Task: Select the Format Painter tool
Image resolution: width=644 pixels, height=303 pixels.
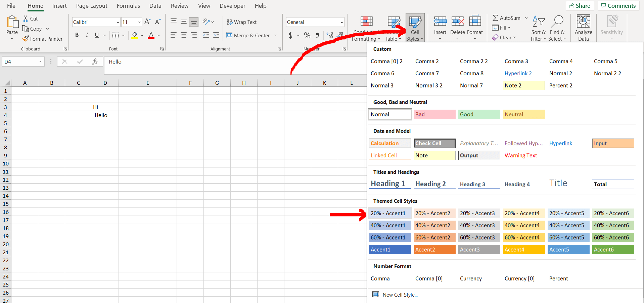Action: 42,39
